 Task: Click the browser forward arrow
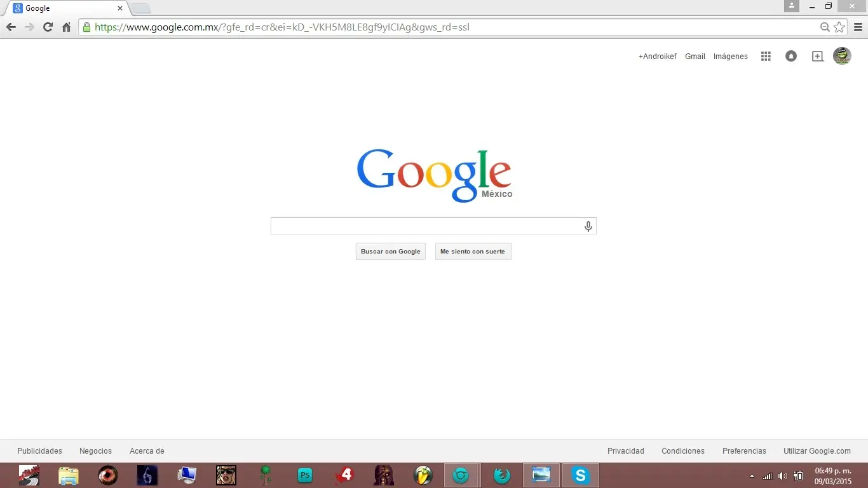[29, 27]
